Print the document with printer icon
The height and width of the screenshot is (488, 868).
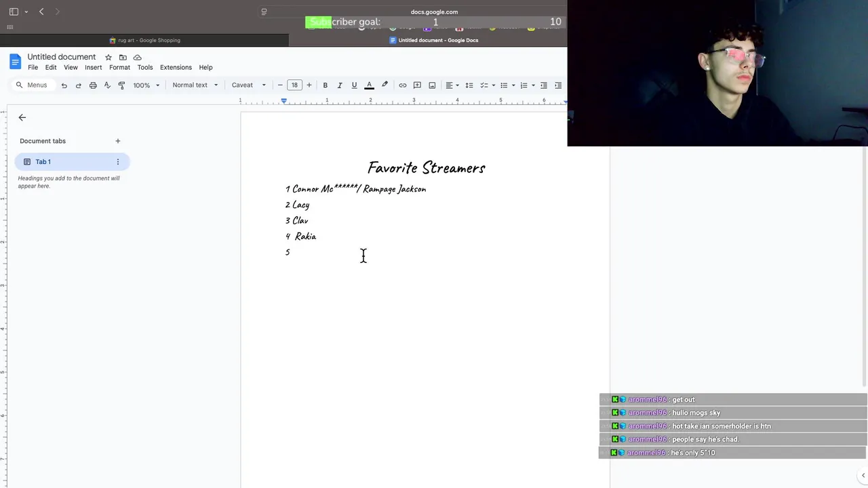tap(93, 85)
